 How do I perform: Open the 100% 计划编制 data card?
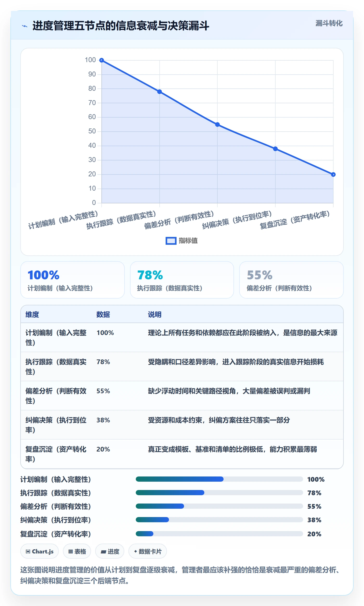(x=73, y=280)
